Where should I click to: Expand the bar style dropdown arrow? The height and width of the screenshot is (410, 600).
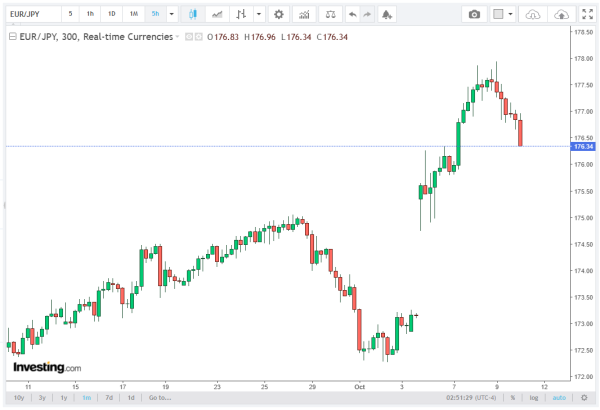(x=260, y=14)
